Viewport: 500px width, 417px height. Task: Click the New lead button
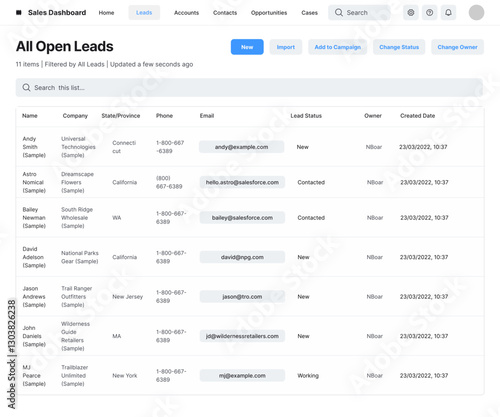[x=247, y=47]
